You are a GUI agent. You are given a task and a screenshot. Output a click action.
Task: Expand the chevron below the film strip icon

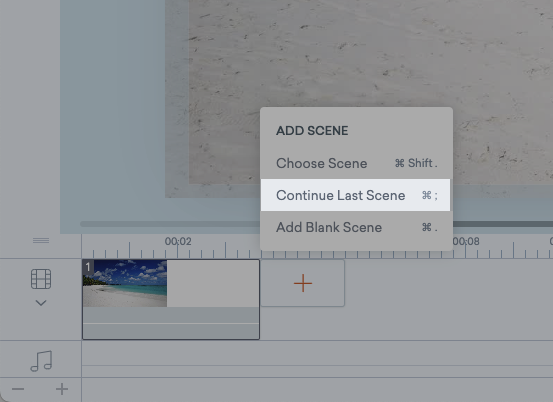pos(41,303)
